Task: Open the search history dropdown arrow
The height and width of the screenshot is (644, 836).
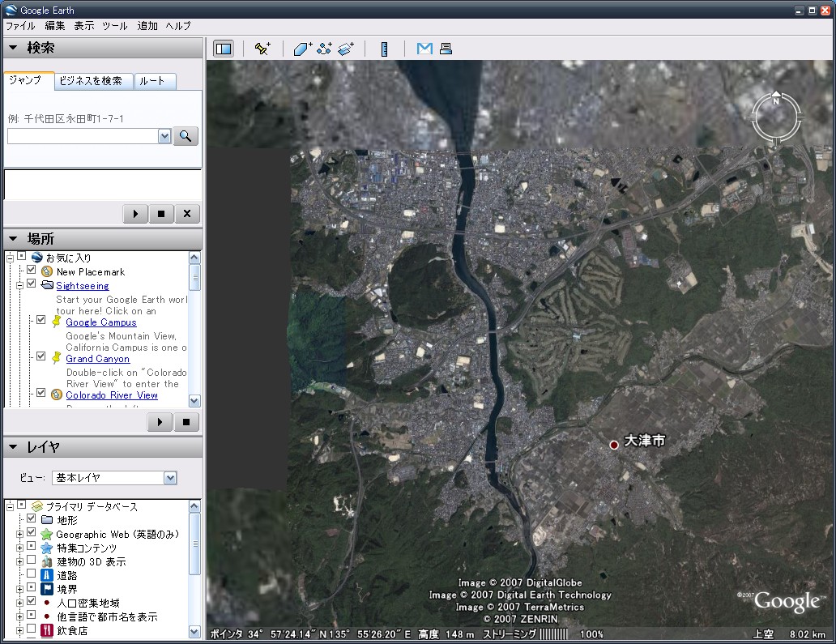Action: [164, 136]
